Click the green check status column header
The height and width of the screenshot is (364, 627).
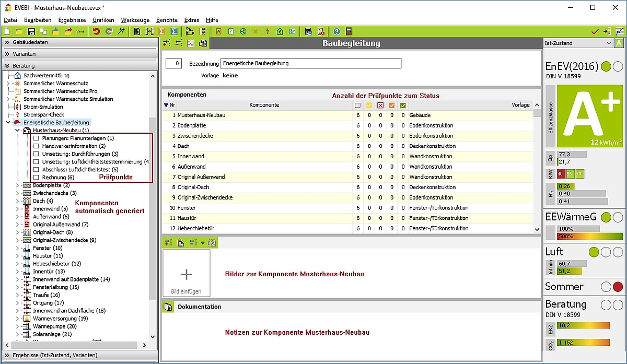403,105
